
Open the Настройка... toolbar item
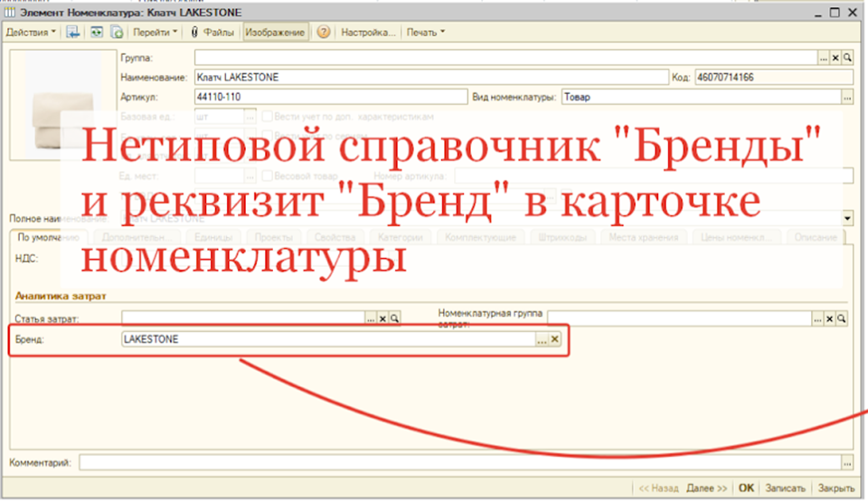click(368, 33)
